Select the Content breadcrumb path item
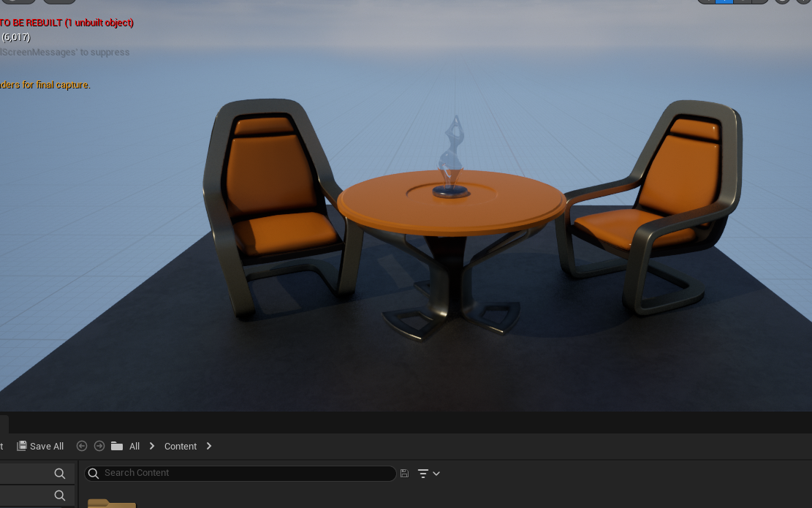 (x=181, y=446)
